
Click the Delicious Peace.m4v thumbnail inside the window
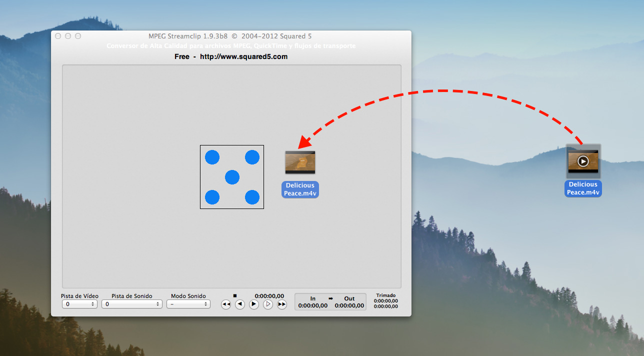pyautogui.click(x=300, y=162)
